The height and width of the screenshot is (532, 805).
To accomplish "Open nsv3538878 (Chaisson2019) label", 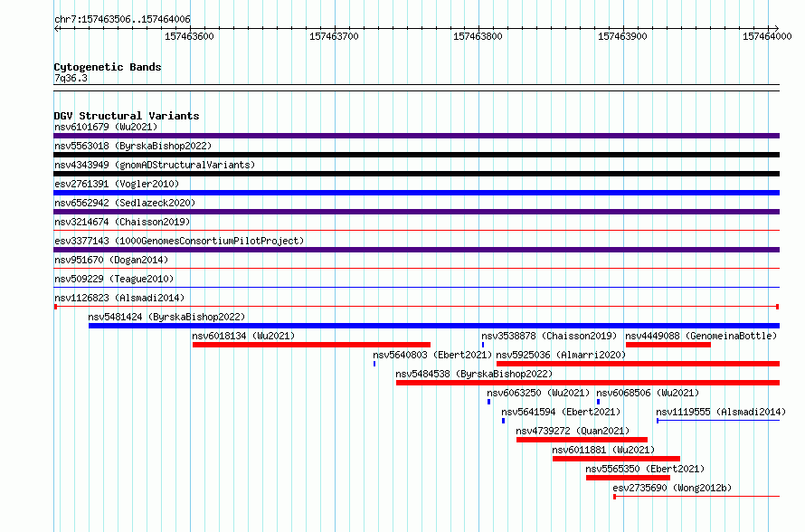I will coord(549,336).
